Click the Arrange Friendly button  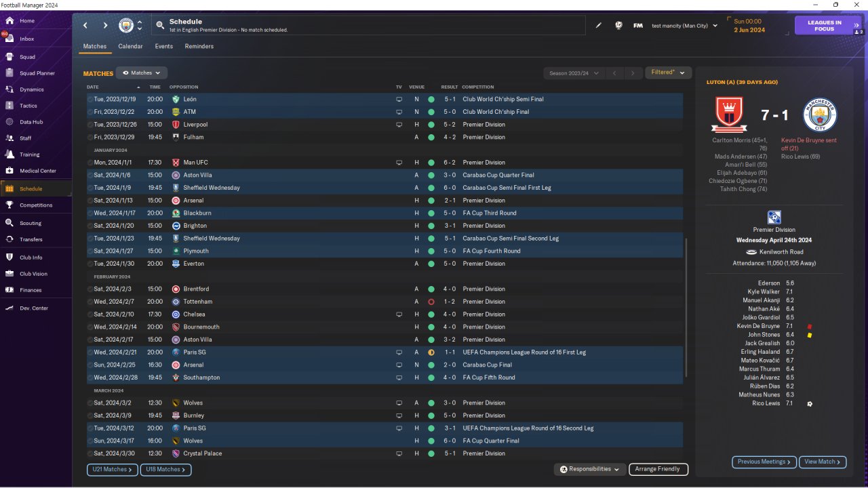(658, 469)
